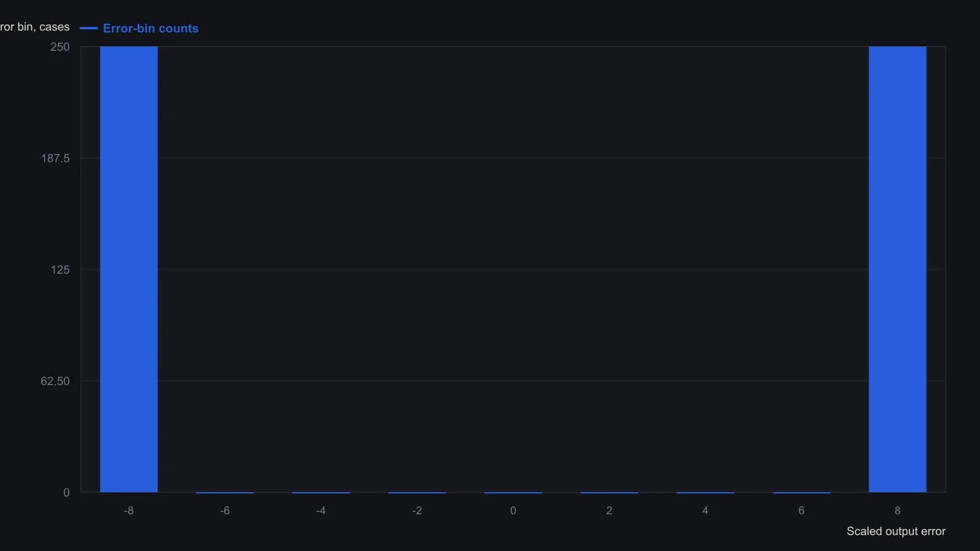
Task: Click the 62.50 y-axis tick label
Action: point(55,381)
